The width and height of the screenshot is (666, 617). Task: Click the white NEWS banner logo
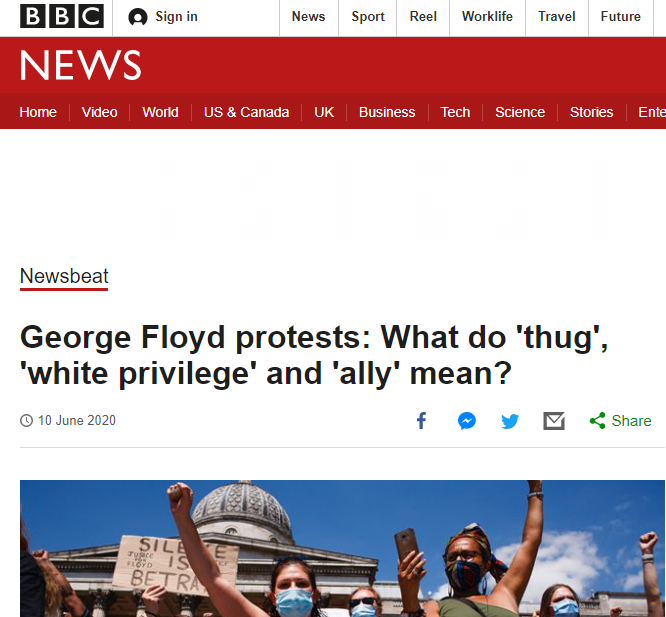(80, 66)
